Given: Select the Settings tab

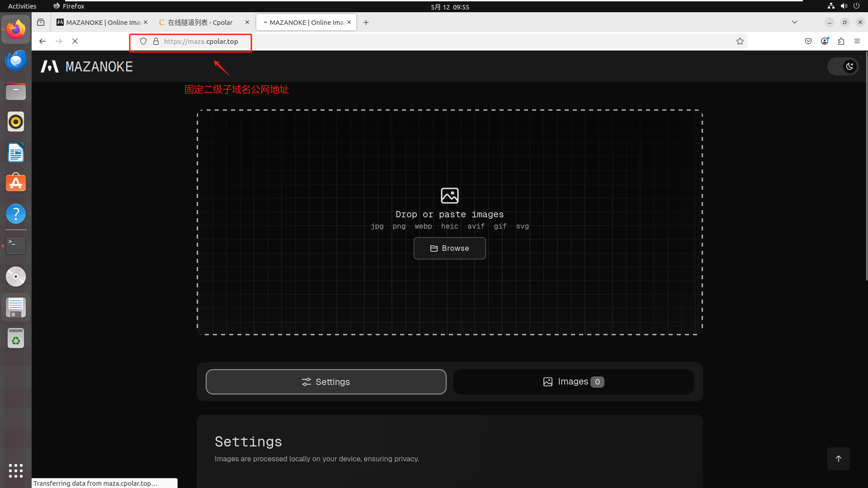Looking at the screenshot, I should (x=325, y=382).
